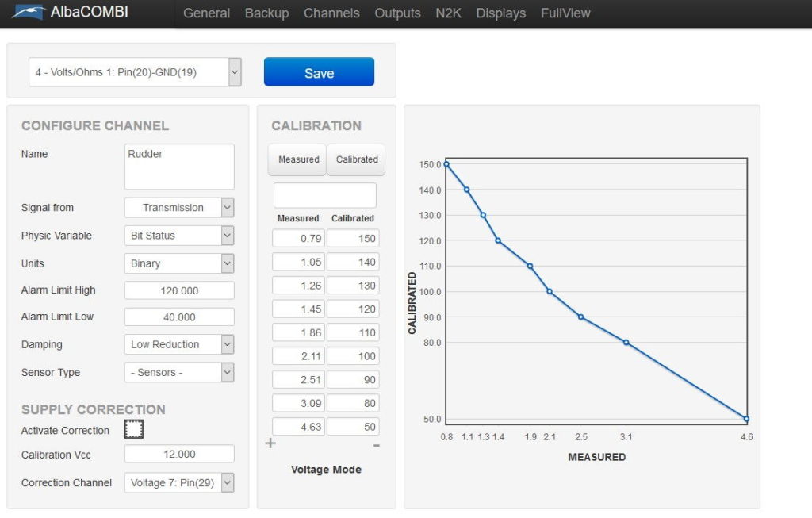Open the Correction Channel dropdown
Image resolution: width=812 pixels, height=518 pixels.
[178, 482]
